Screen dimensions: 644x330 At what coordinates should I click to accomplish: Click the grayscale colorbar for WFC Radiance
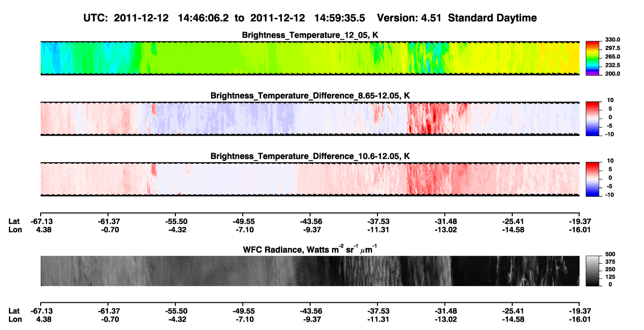[x=593, y=271]
